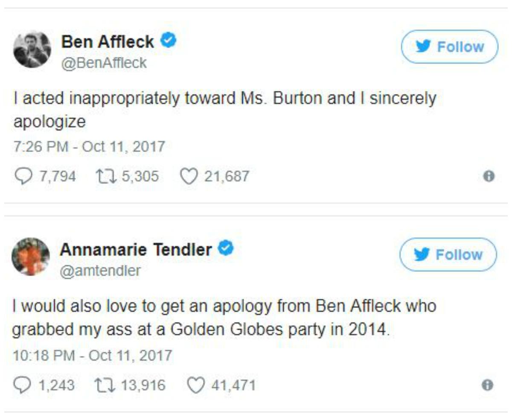Open the @BenAffleck handle link
This screenshot has width=512, height=420.
[104, 63]
